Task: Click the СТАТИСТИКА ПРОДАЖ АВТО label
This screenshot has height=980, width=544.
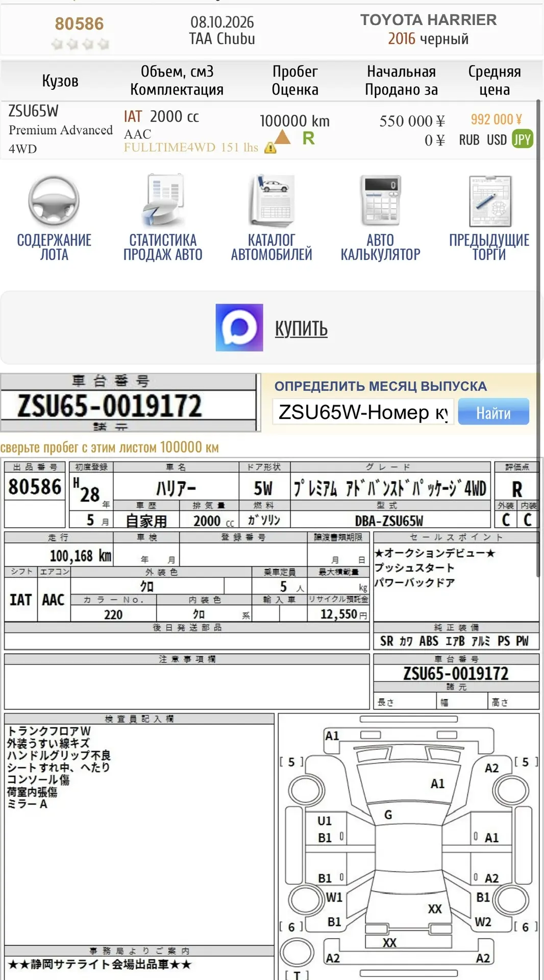Action: point(163,247)
